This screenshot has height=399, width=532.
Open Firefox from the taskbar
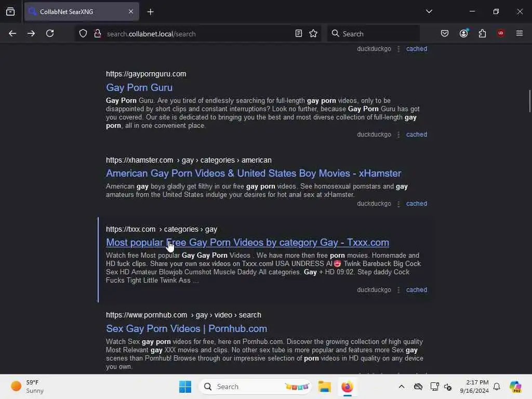[x=347, y=387]
